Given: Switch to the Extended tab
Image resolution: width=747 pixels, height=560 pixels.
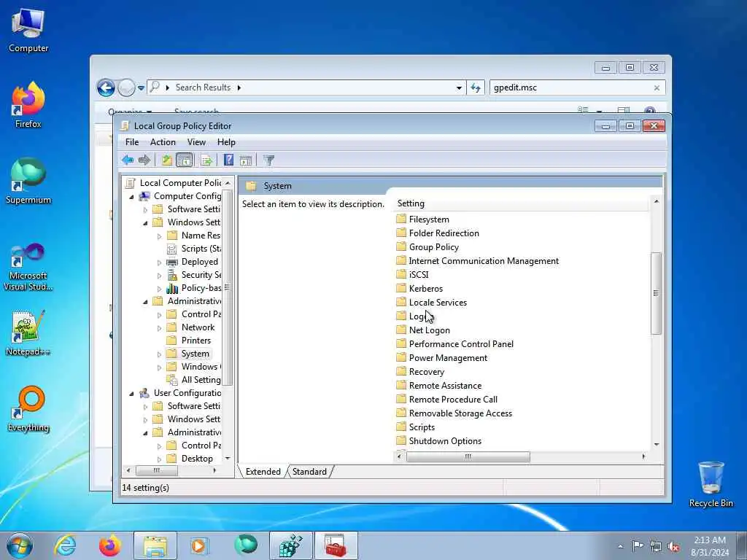Looking at the screenshot, I should (263, 472).
